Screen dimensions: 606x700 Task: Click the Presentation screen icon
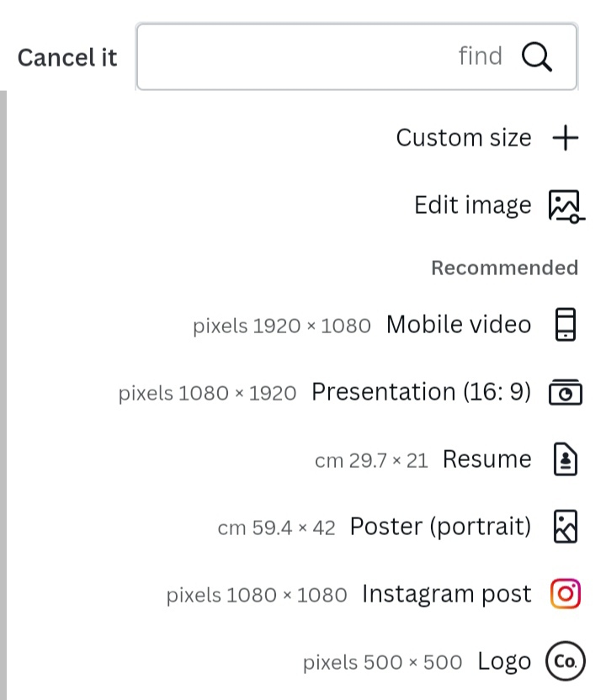566,393
